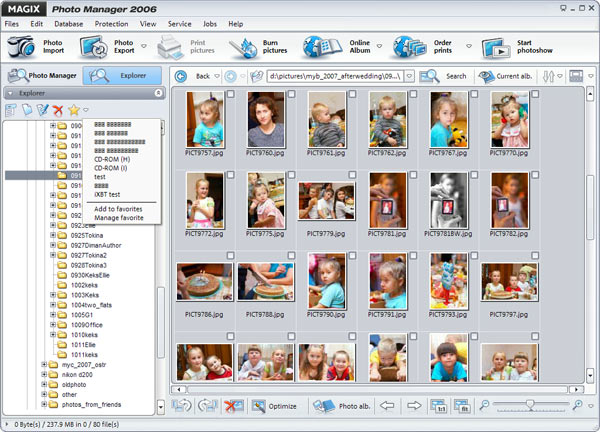Click the Current album eye icon
The width and height of the screenshot is (600, 432).
click(486, 76)
